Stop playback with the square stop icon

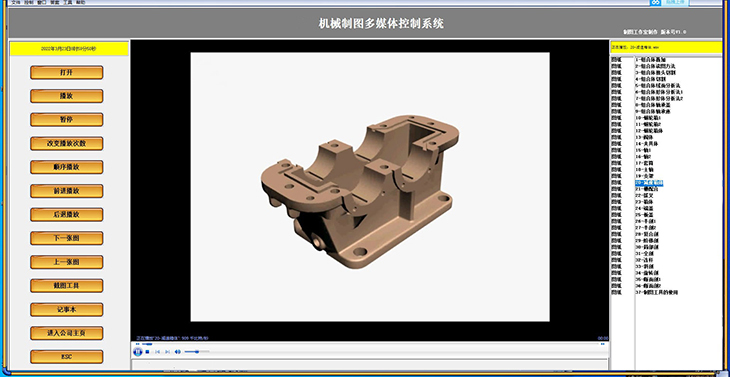coord(148,352)
